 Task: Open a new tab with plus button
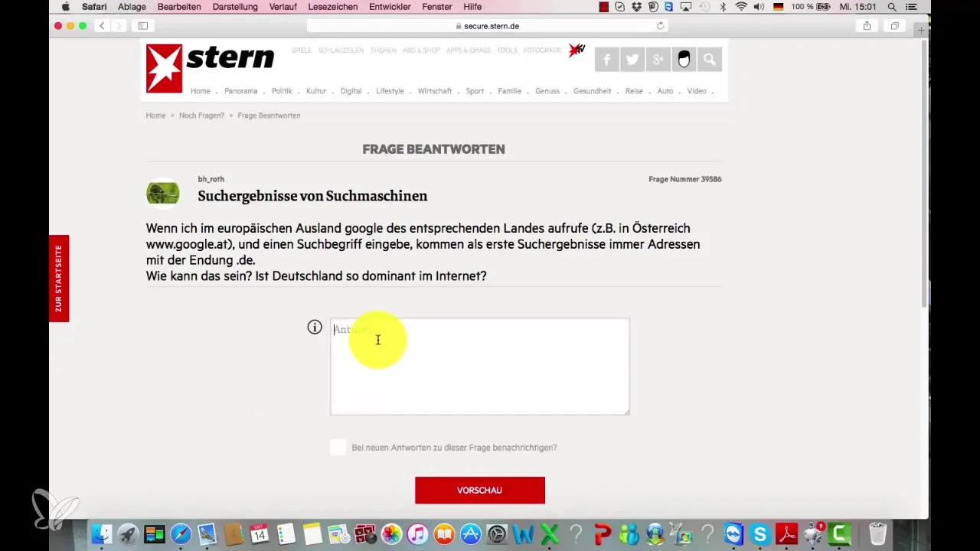tap(922, 29)
